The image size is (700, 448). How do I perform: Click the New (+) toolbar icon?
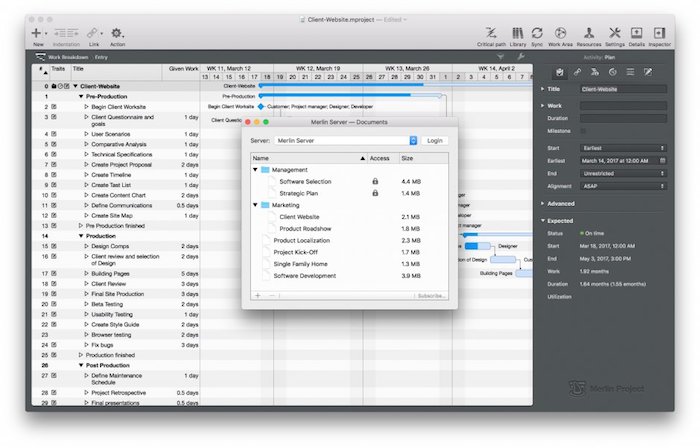37,33
